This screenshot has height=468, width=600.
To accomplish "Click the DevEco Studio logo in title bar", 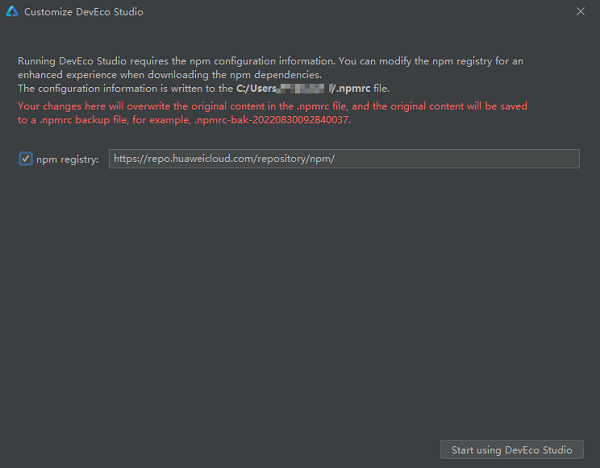I will click(11, 12).
